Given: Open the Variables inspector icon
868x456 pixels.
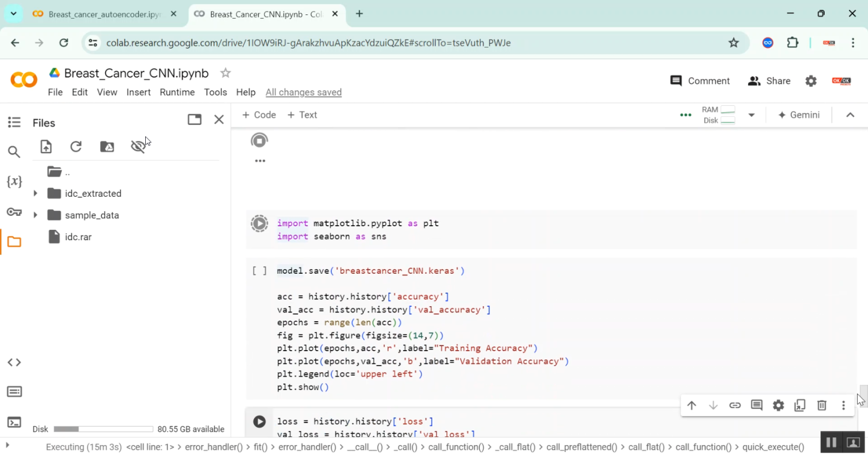Looking at the screenshot, I should click(14, 182).
